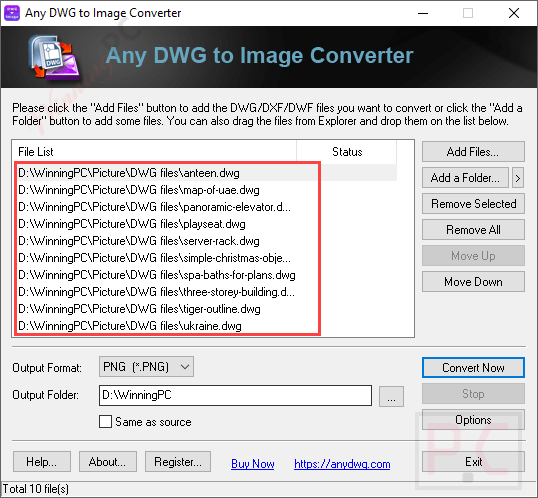Viewport: 538px width, 498px height.
Task: Select the playseat.dwg file row
Action: pyautogui.click(x=205, y=224)
